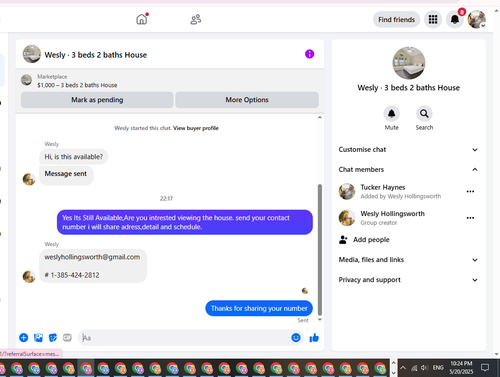
Task: Open the View buyer profile link
Action: point(196,128)
